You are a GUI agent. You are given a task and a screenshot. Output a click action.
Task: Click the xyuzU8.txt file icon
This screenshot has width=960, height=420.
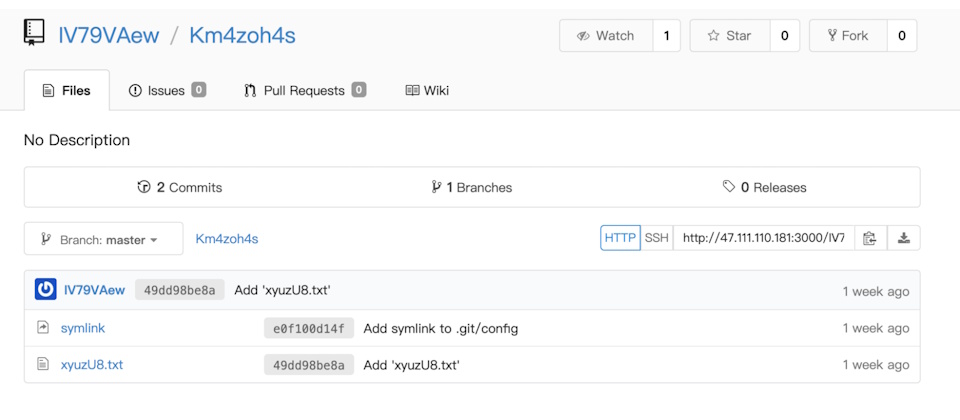tap(43, 365)
